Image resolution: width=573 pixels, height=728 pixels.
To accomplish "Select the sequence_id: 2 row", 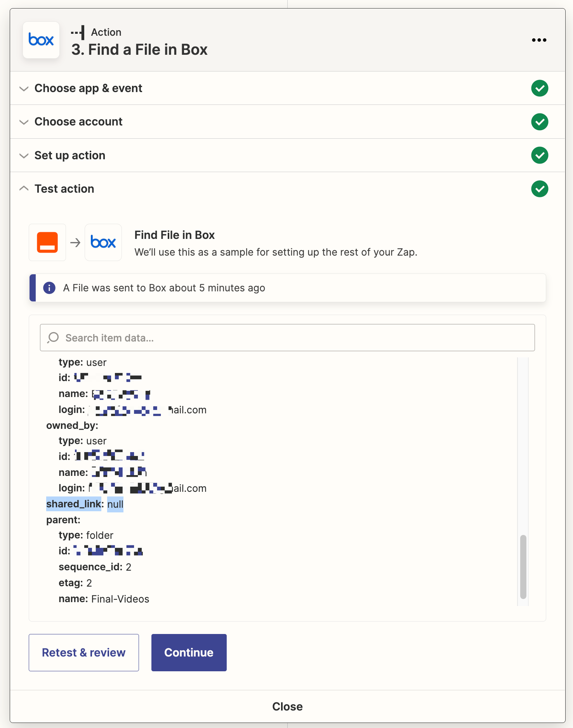I will click(95, 567).
